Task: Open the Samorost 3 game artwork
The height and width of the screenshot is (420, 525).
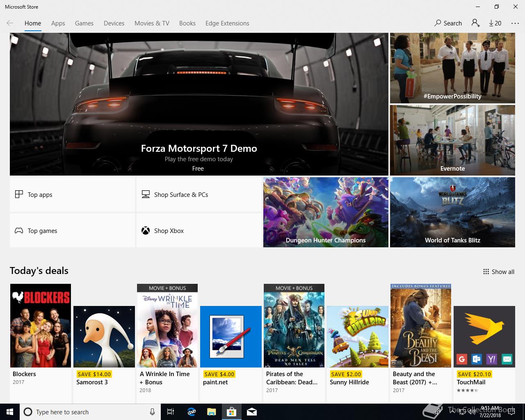Action: (x=104, y=337)
